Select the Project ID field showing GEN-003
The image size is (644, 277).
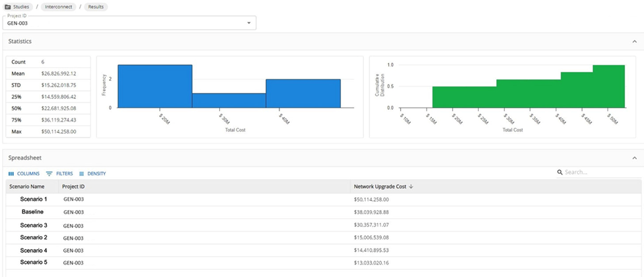click(x=129, y=23)
